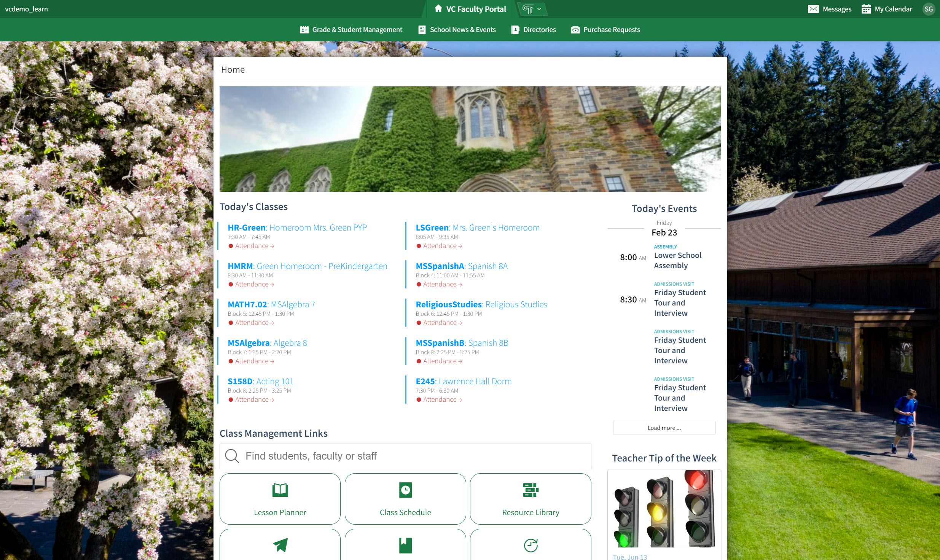Open the Purchase Requests menu item
The height and width of the screenshot is (560, 940).
[x=612, y=30]
